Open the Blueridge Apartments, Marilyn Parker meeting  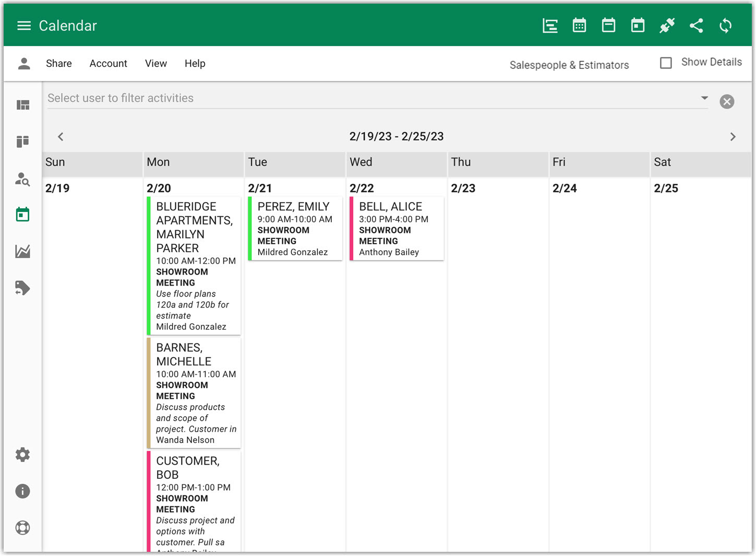194,266
